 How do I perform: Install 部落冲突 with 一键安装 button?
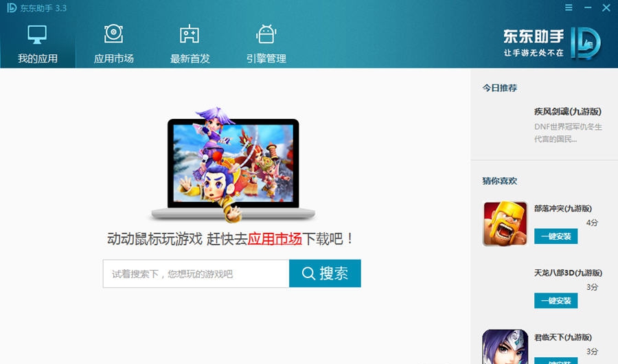click(x=556, y=236)
